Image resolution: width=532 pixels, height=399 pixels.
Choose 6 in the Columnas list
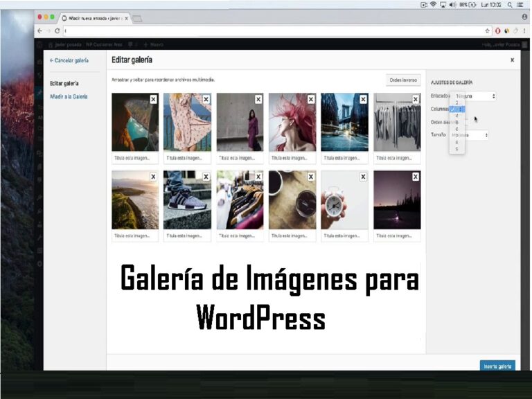pos(456,129)
